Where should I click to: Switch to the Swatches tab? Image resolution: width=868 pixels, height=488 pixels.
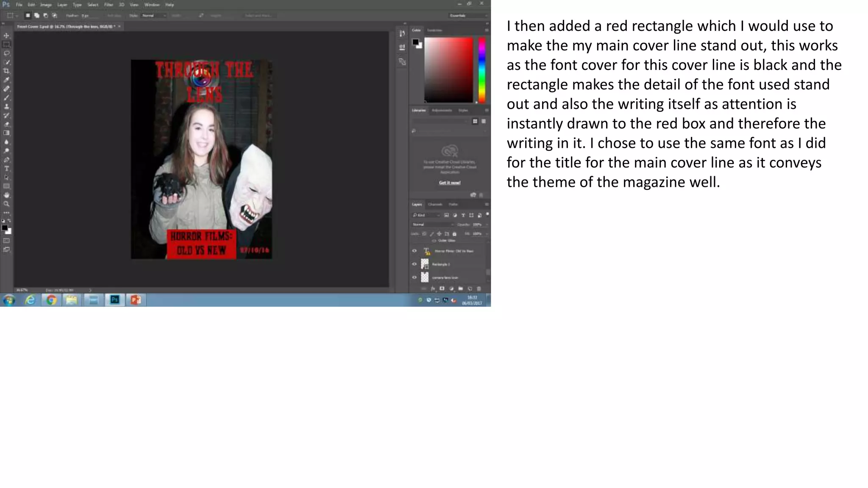pos(434,30)
